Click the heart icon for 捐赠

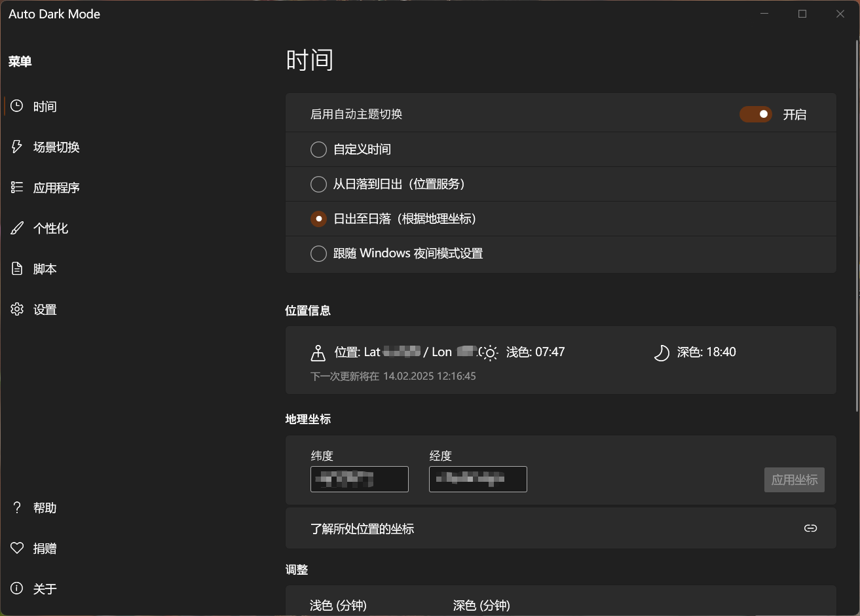pos(17,548)
